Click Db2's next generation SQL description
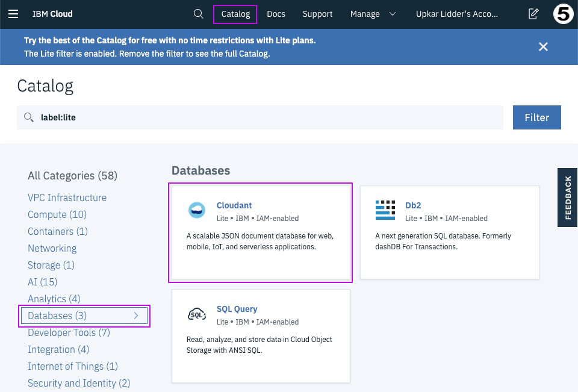578x392 pixels. pos(443,241)
